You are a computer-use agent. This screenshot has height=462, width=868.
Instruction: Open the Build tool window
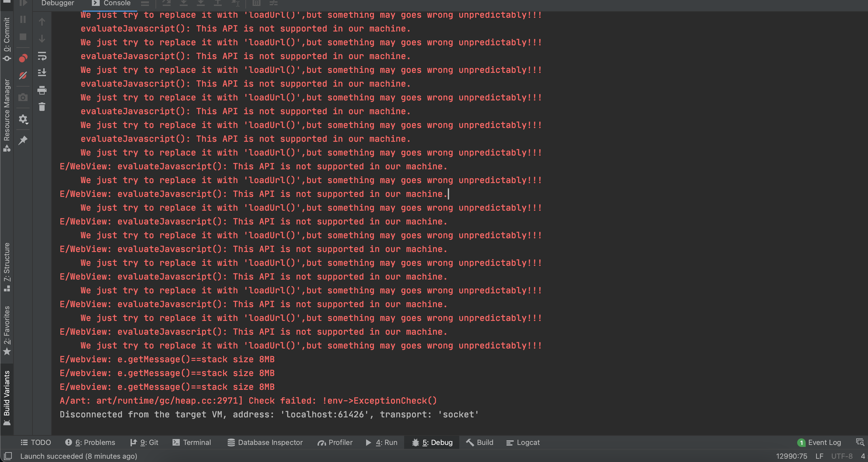pos(480,442)
